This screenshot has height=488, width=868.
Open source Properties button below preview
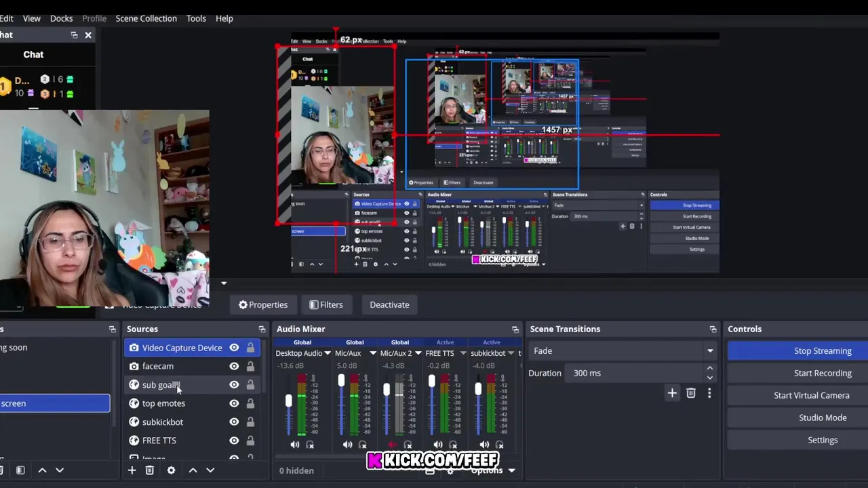point(263,305)
